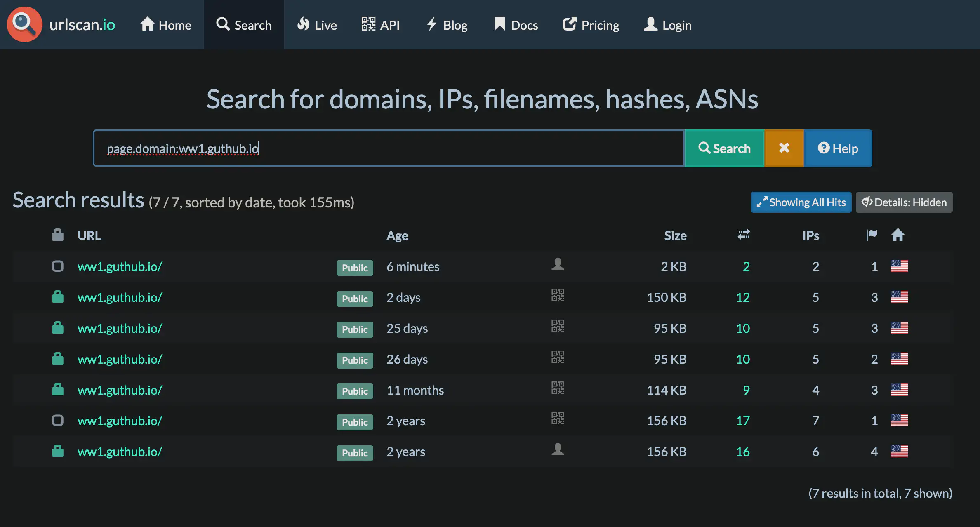Click the 114 KB size value
The width and height of the screenshot is (980, 527).
[667, 390]
